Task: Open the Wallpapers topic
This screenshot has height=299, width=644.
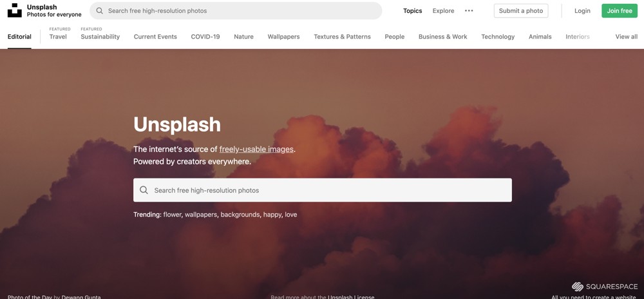Action: coord(283,37)
